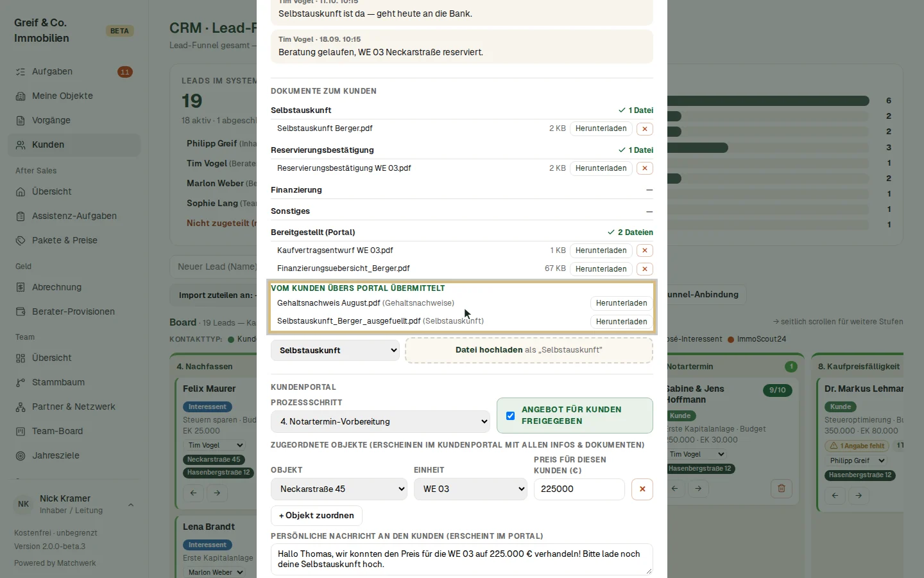924x578 pixels.
Task: Open the Objekt dropdown showing Neckarstraße 45
Action: tap(339, 489)
